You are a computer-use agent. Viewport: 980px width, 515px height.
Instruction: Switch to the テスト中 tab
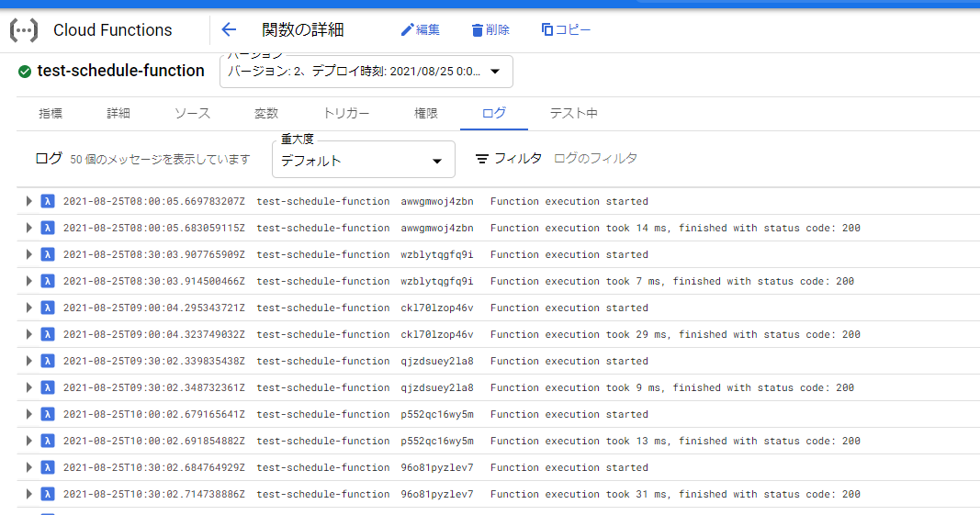tap(574, 113)
